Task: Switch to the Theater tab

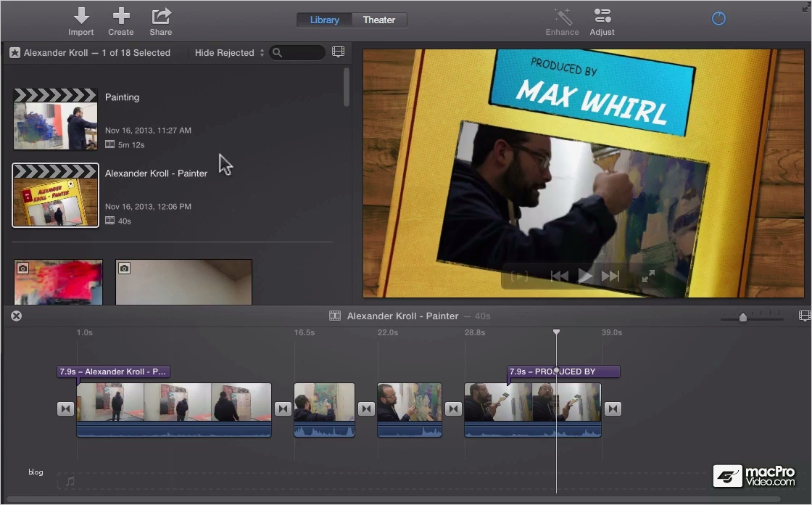Action: click(x=378, y=20)
